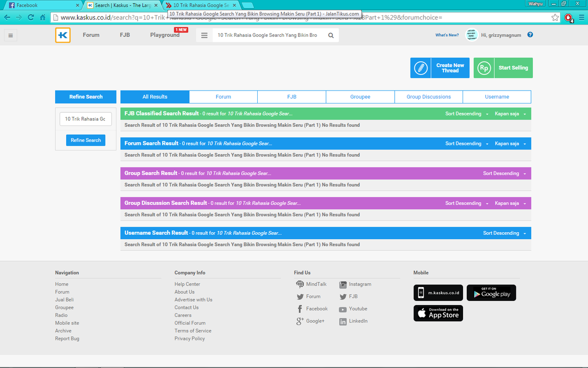Screen dimensions: 588x368
Task: Click the Google Play download badge
Action: (491, 293)
